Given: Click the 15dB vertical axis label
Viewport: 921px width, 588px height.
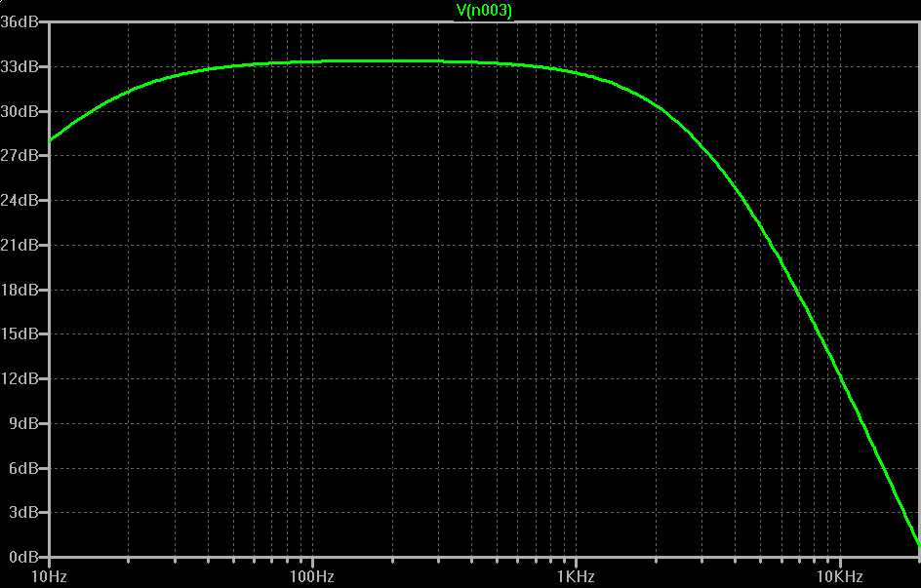Looking at the screenshot, I should click(20, 333).
